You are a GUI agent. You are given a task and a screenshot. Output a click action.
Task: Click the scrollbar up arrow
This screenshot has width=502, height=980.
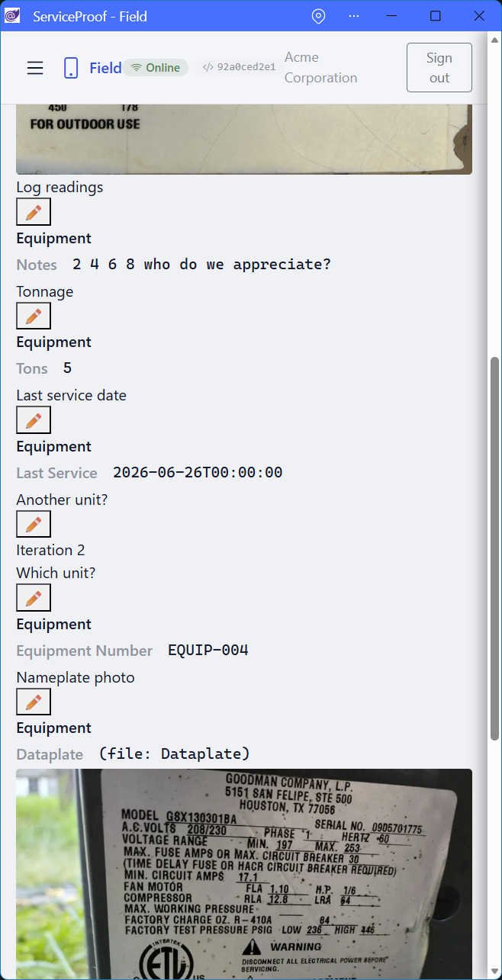[x=494, y=39]
